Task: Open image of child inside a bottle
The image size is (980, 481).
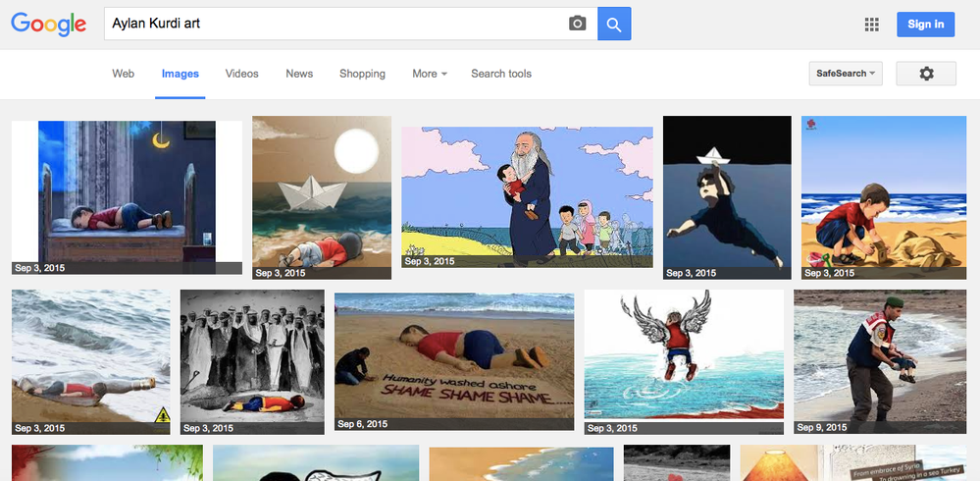Action: (90, 362)
